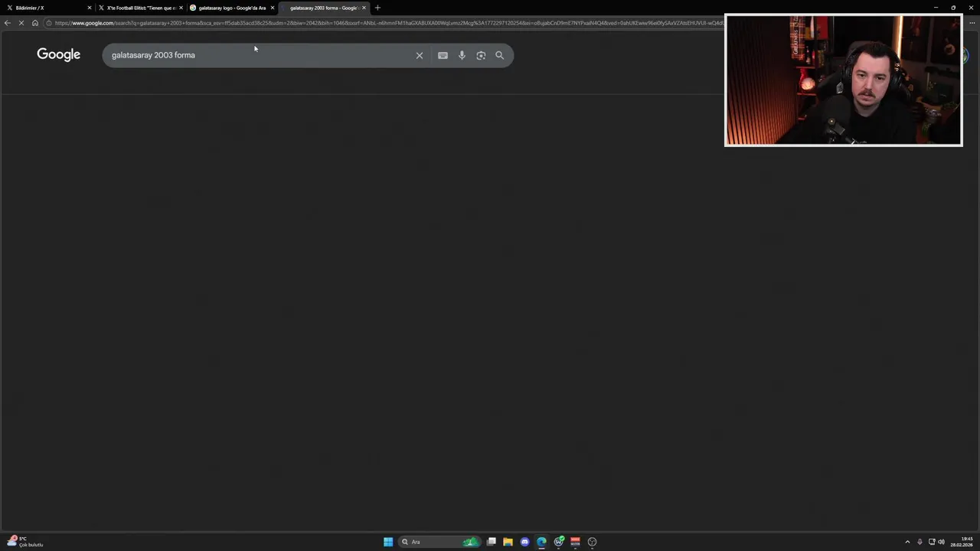
Task: Close the 'X'te Football Elitist' tab
Action: [181, 8]
